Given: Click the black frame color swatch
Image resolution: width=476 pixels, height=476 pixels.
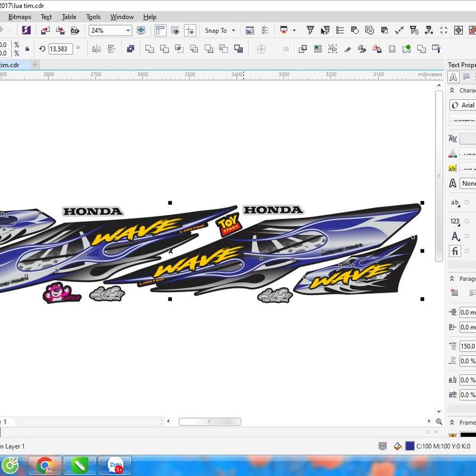Looking at the screenshot, I should pyautogui.click(x=468, y=435).
